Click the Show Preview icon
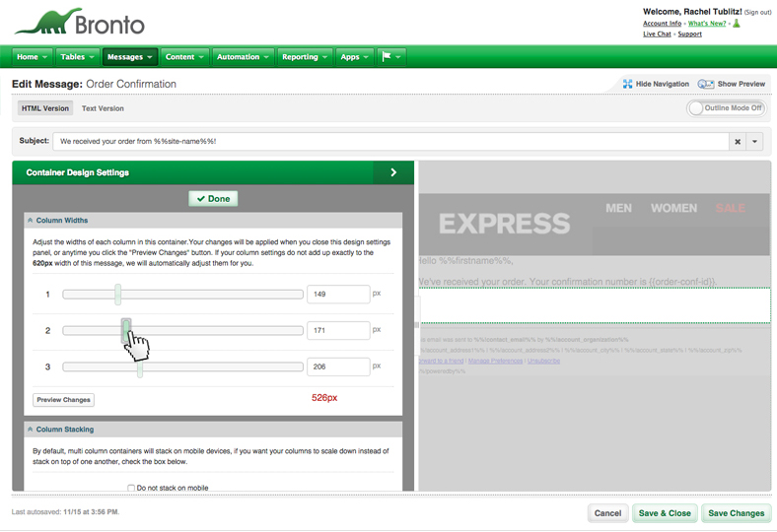777x532 pixels. (706, 85)
